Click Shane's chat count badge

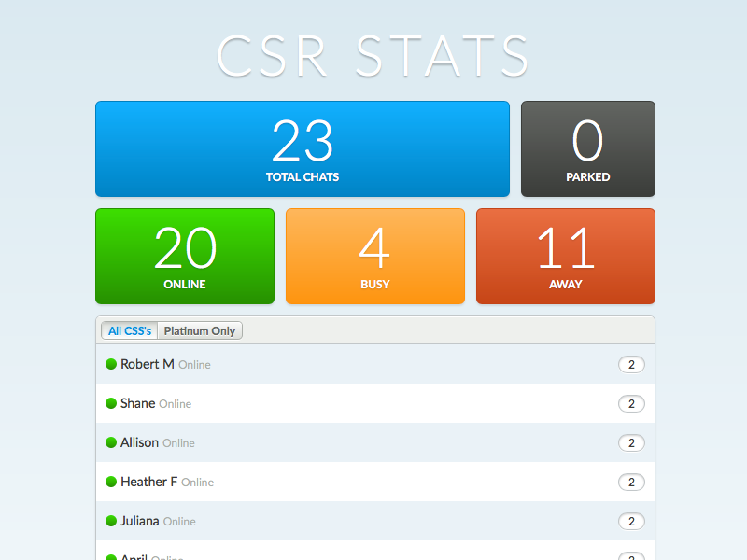point(631,403)
